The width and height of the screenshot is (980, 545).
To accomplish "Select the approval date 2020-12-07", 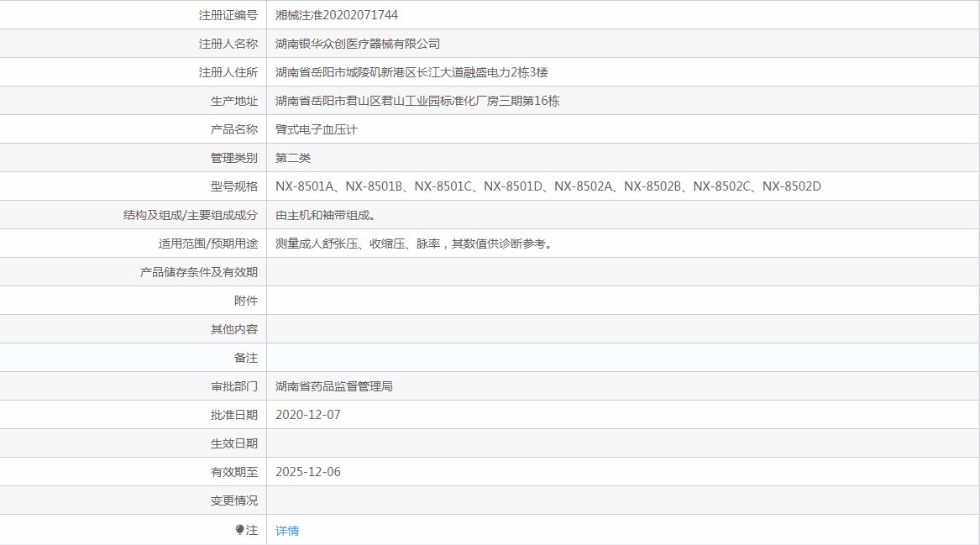I will pyautogui.click(x=308, y=415).
